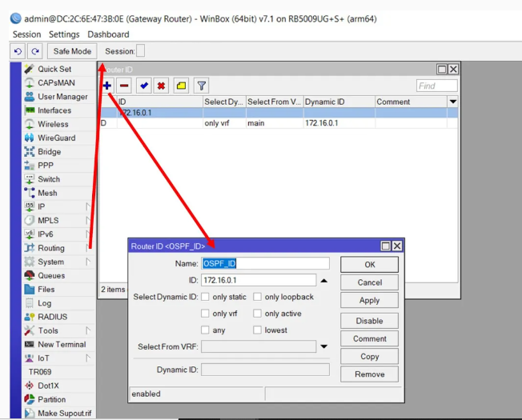
Task: Expand the IPv6 submenu
Action: [88, 234]
